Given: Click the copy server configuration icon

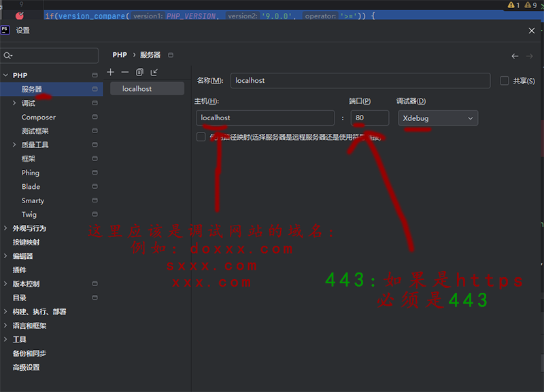Looking at the screenshot, I should point(139,72).
